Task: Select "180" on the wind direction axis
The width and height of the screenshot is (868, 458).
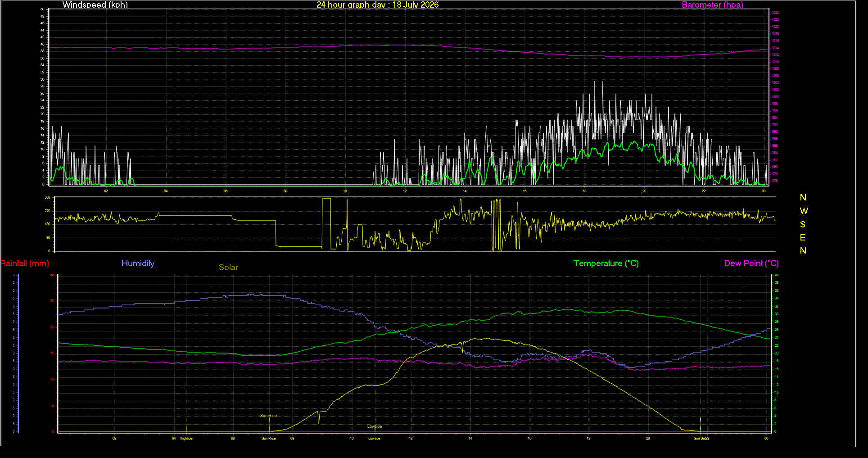Action: click(47, 224)
